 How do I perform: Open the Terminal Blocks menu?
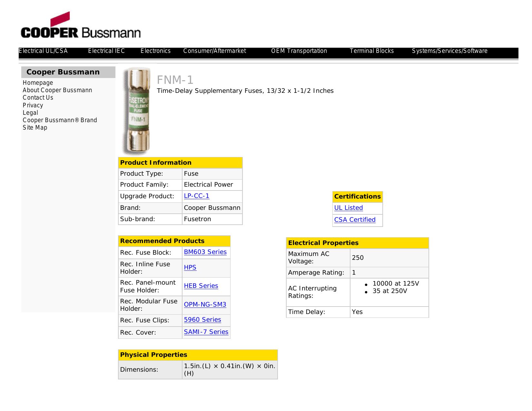coord(372,51)
